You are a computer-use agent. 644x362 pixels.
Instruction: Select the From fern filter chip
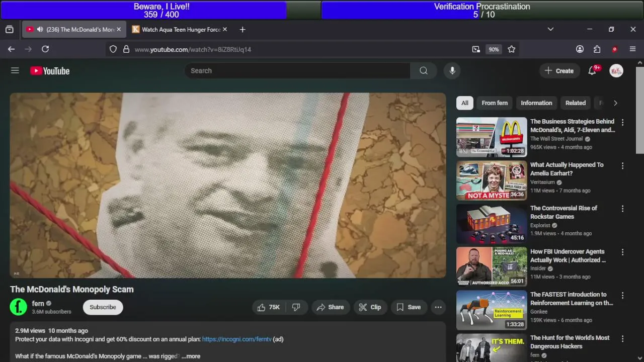tap(495, 103)
